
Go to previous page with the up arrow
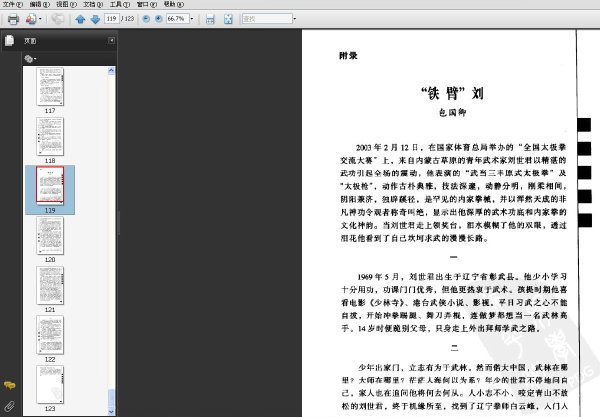point(80,19)
